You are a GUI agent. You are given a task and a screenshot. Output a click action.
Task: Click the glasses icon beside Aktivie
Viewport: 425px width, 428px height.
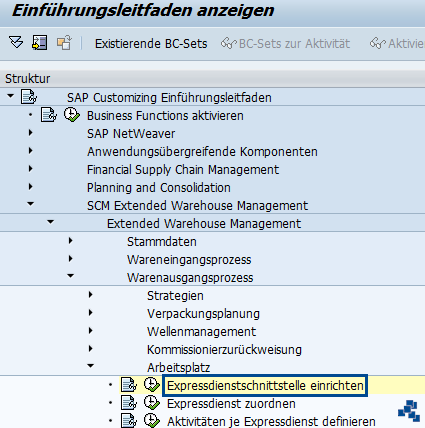pos(378,43)
